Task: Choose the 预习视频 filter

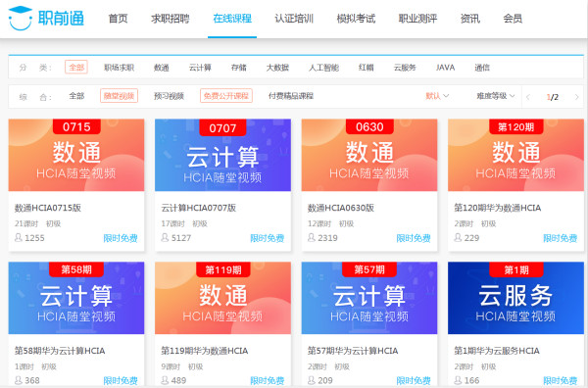Action: pos(170,96)
